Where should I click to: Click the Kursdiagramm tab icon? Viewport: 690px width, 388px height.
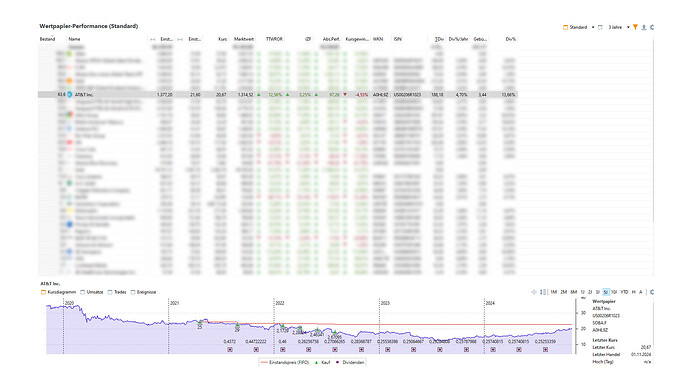(43, 292)
